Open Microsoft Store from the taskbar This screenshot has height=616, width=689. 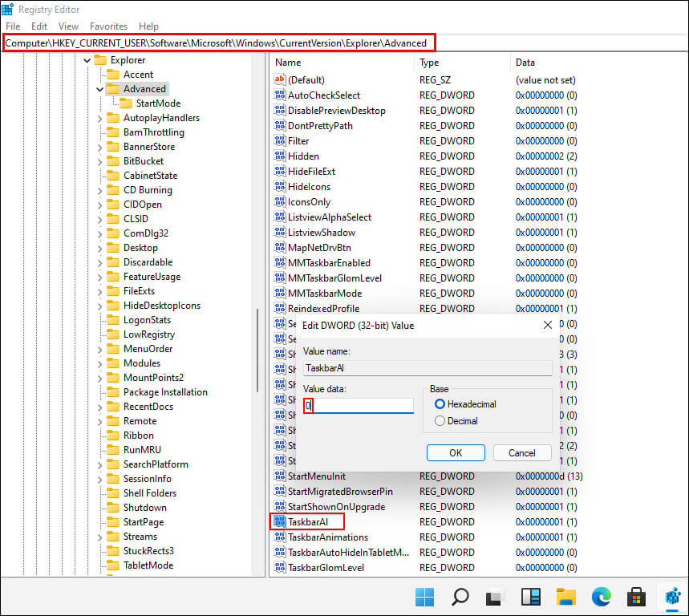click(x=636, y=597)
